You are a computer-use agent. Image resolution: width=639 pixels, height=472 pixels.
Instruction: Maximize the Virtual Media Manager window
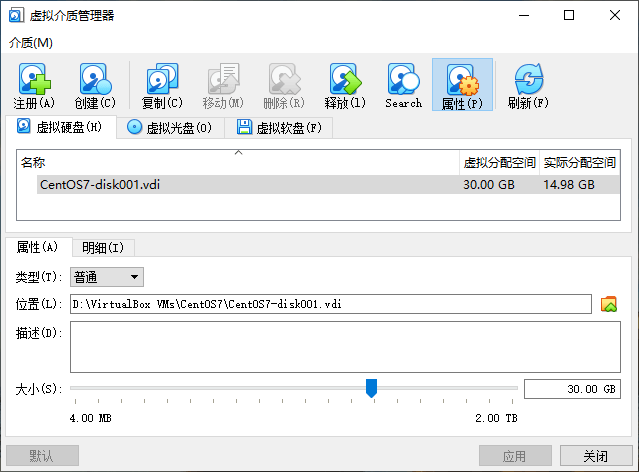pyautogui.click(x=569, y=15)
